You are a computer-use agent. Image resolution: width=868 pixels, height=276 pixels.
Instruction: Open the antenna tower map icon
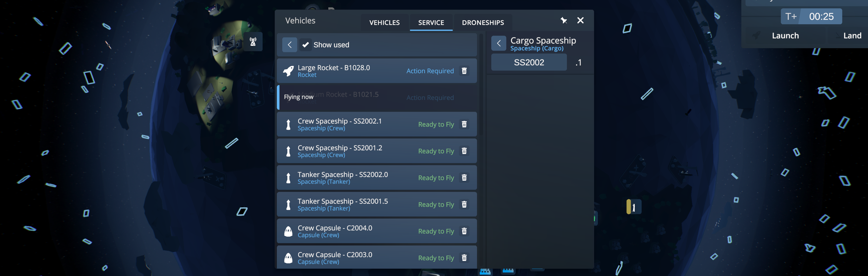[x=253, y=41]
